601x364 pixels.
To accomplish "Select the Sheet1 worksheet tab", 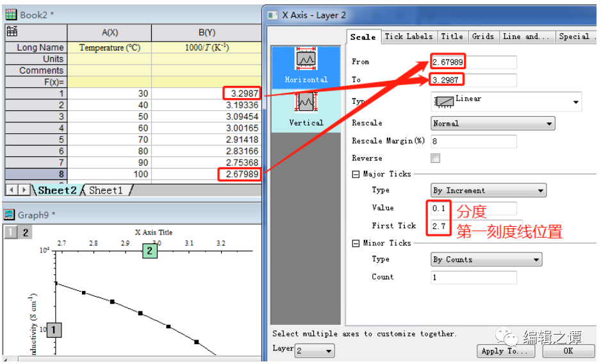I will pos(106,190).
